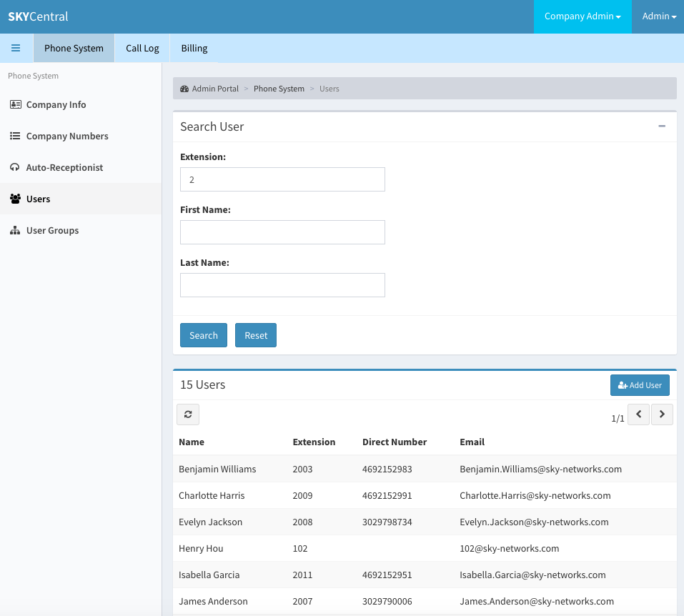This screenshot has height=616, width=684.
Task: Click the Reset button
Action: (256, 335)
